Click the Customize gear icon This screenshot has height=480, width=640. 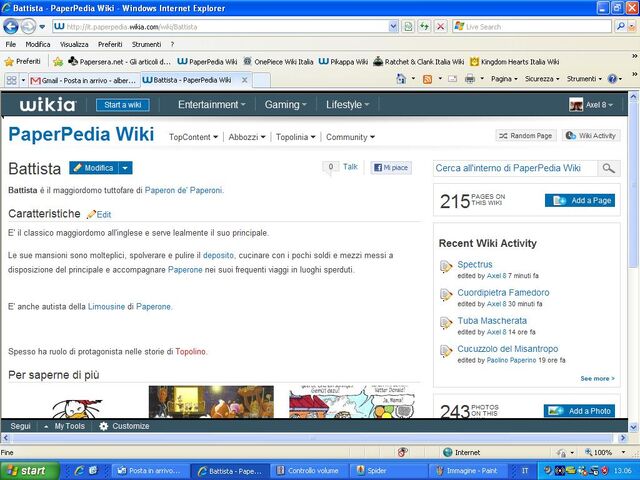click(x=104, y=426)
